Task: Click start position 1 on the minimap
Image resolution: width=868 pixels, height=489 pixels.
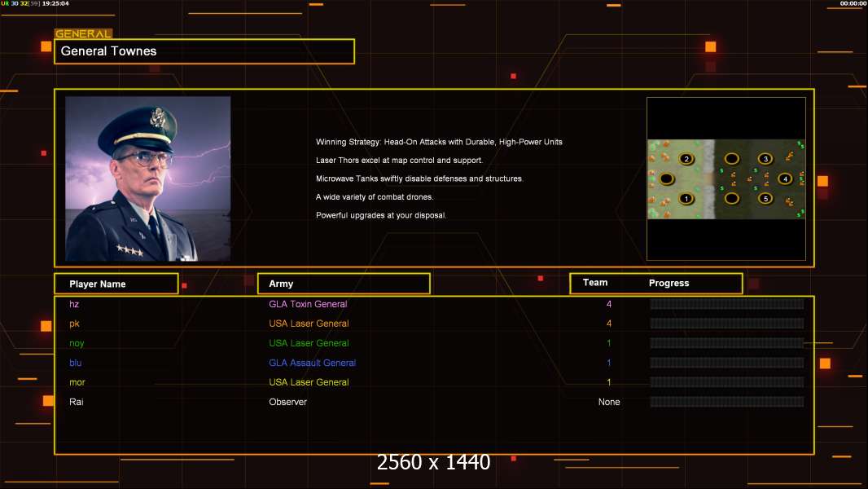Action: click(686, 198)
